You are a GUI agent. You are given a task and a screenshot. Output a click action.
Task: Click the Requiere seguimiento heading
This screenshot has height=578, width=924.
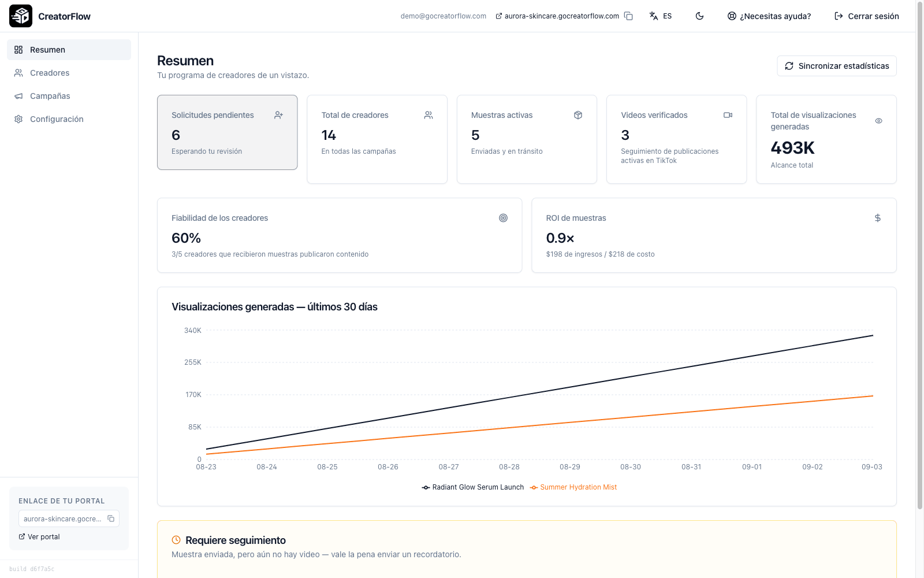pyautogui.click(x=236, y=540)
